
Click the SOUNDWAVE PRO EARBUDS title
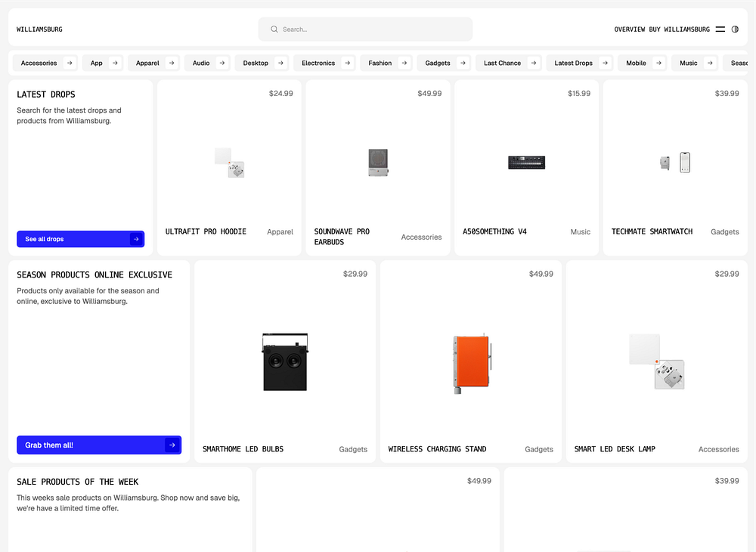(x=342, y=237)
